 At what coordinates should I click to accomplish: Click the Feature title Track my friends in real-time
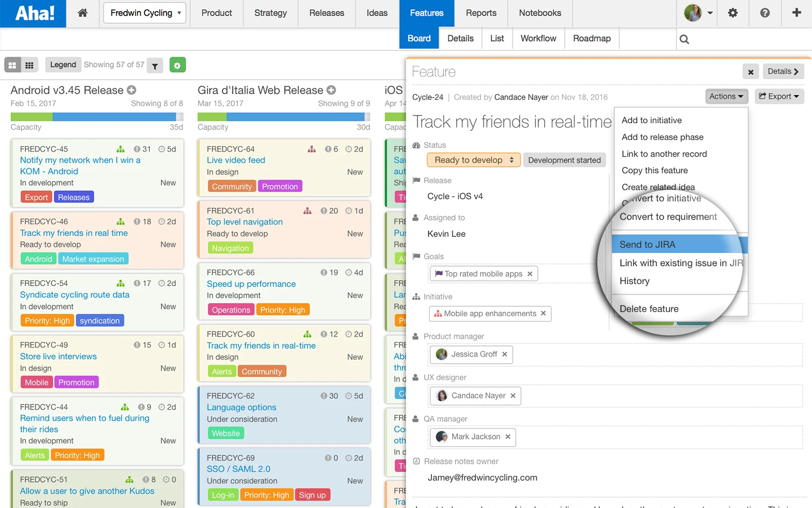512,122
